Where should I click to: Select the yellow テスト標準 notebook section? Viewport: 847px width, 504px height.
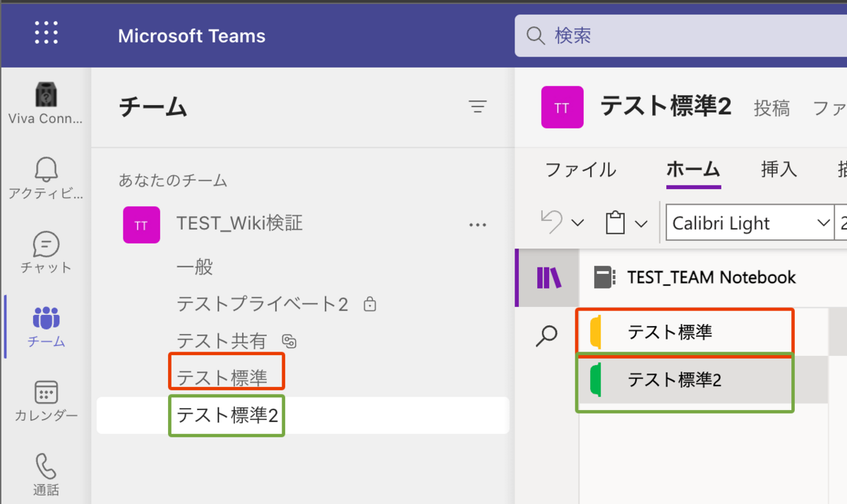[x=669, y=332]
